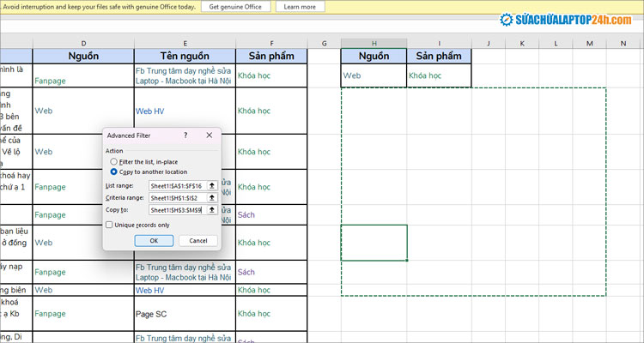Click the Copy to range selector icon
The height and width of the screenshot is (343, 644).
click(211, 209)
